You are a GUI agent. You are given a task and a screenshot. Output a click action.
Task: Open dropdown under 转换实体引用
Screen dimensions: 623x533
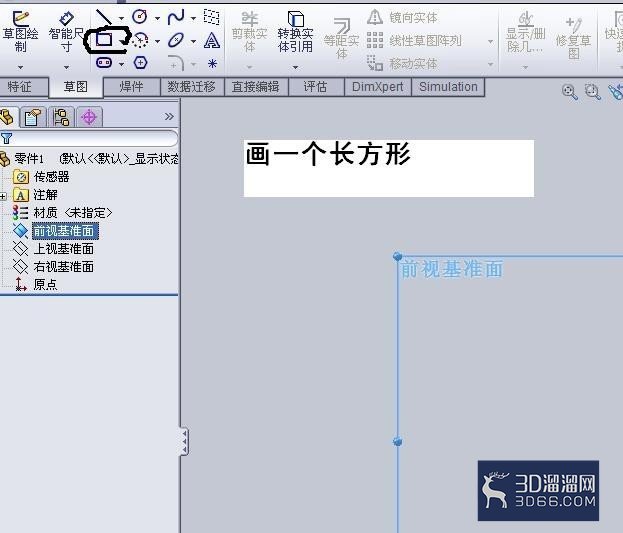(295, 67)
